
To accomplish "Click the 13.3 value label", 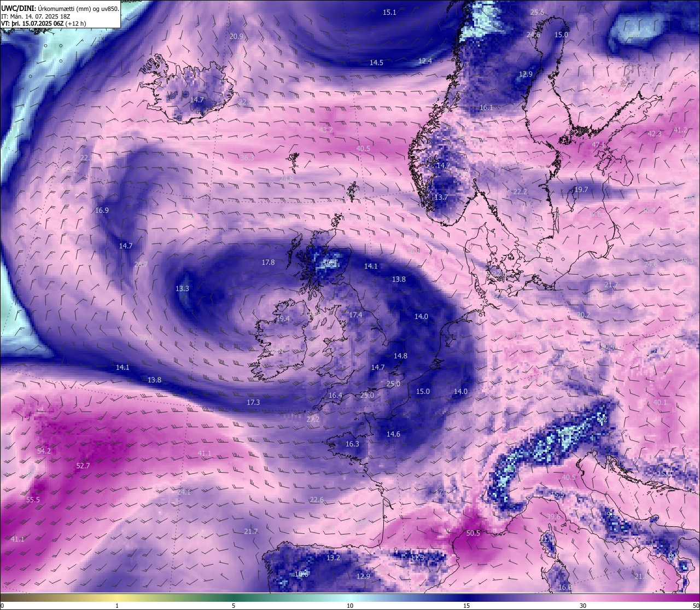I will (182, 288).
